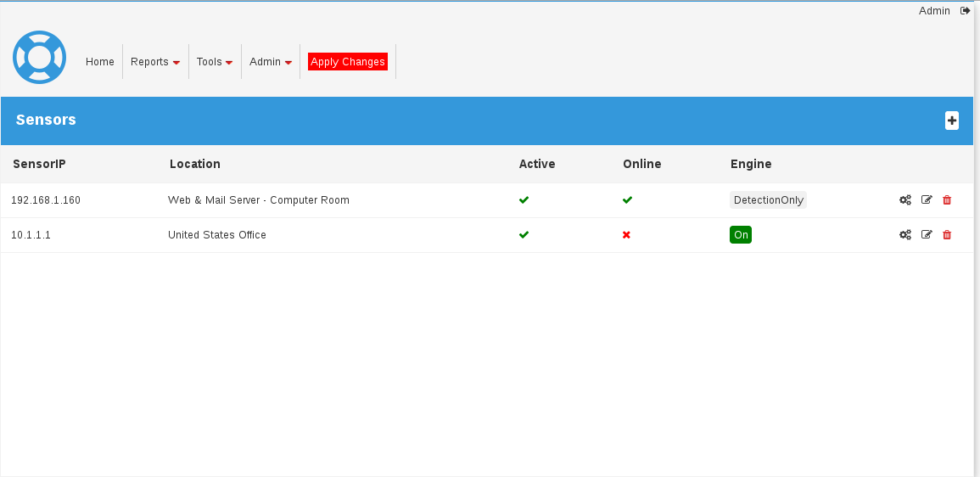Open settings gears for sensor 10.1.1.1
This screenshot has height=477, width=980.
click(x=905, y=235)
